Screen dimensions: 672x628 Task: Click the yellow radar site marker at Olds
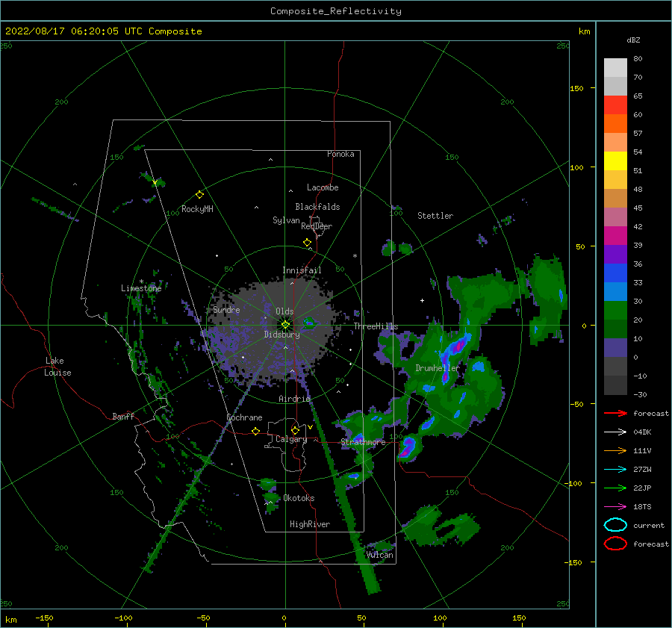point(285,325)
